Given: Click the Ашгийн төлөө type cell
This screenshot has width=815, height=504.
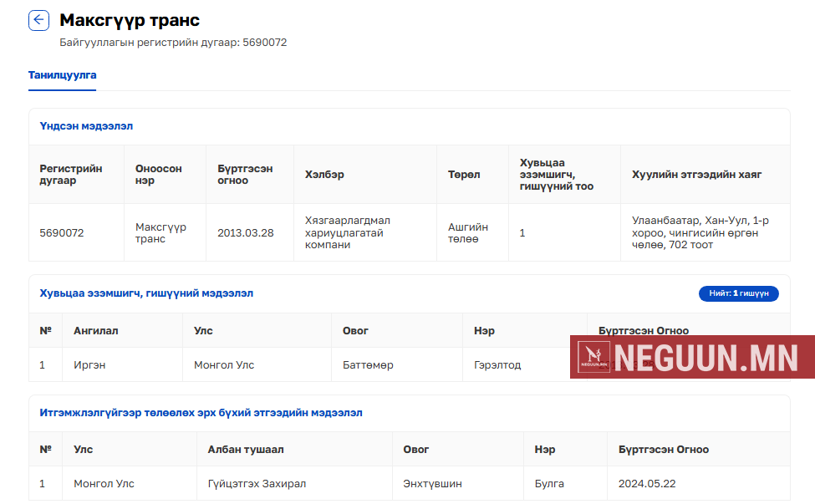Looking at the screenshot, I should [468, 233].
